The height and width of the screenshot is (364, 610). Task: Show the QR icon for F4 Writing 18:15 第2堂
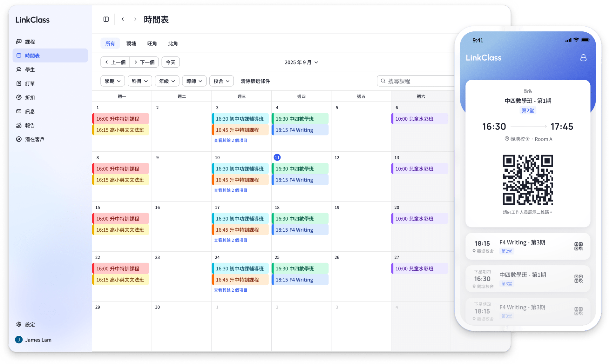578,246
